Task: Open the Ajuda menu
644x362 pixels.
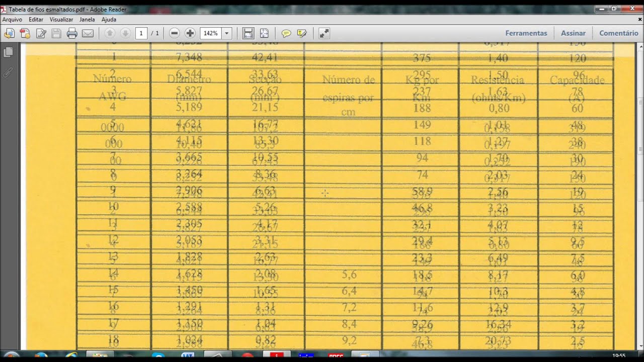Action: pos(109,20)
